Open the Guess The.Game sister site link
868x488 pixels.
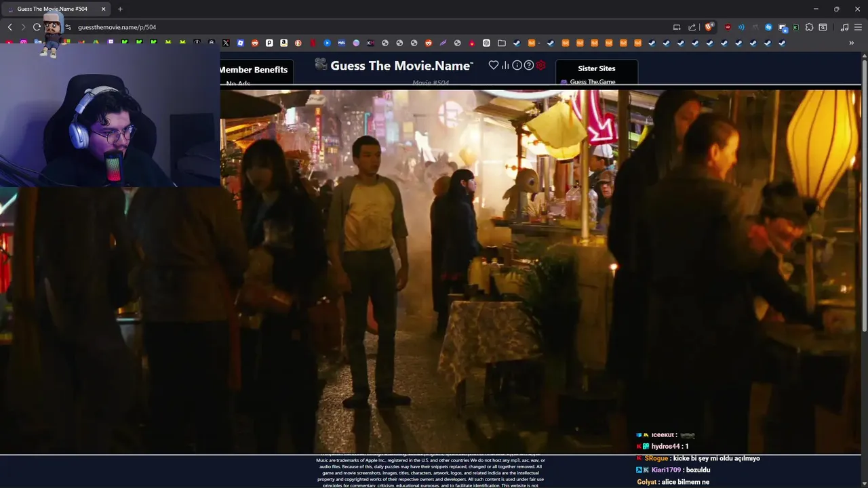(593, 82)
